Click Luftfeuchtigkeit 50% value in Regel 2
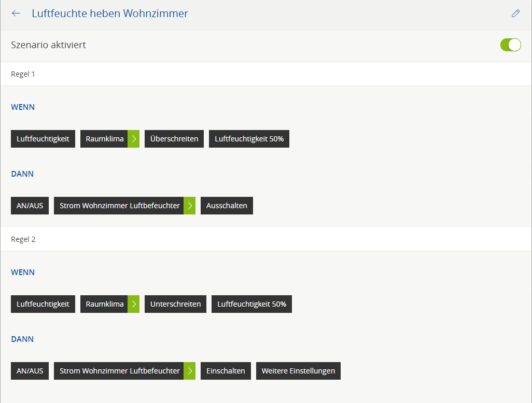This screenshot has width=532, height=403. [x=251, y=304]
